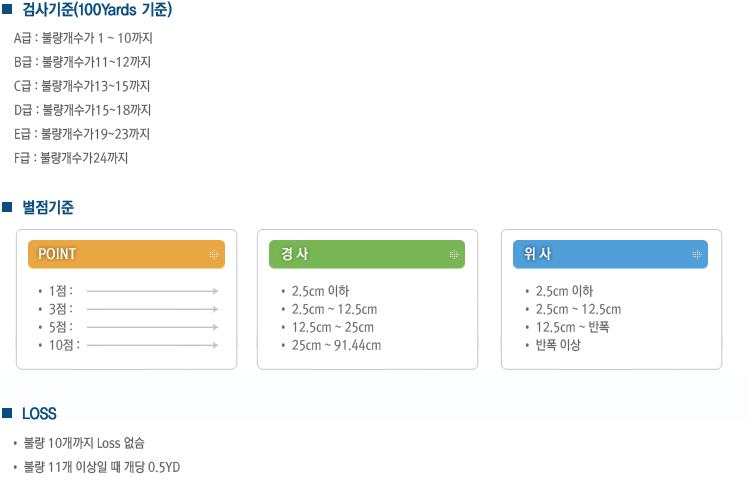Screen dimensions: 749x504
Task: Click the blue square beside LOSS heading
Action: [7, 413]
